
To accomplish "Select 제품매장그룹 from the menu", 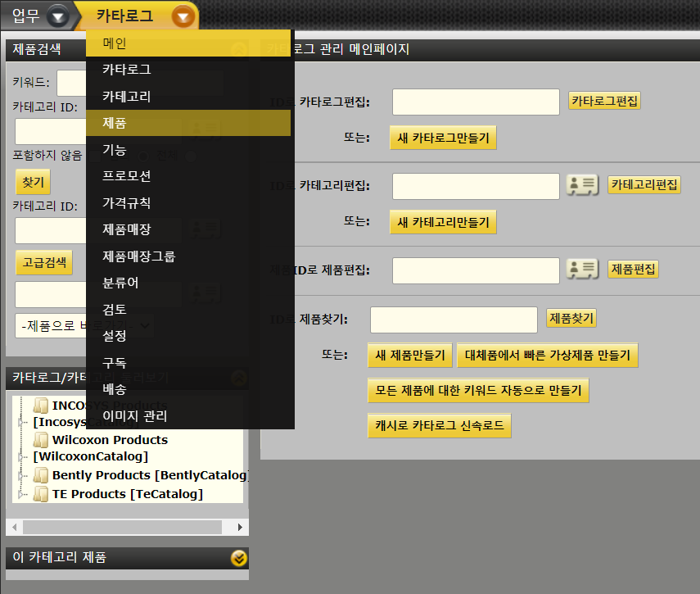I will [138, 256].
